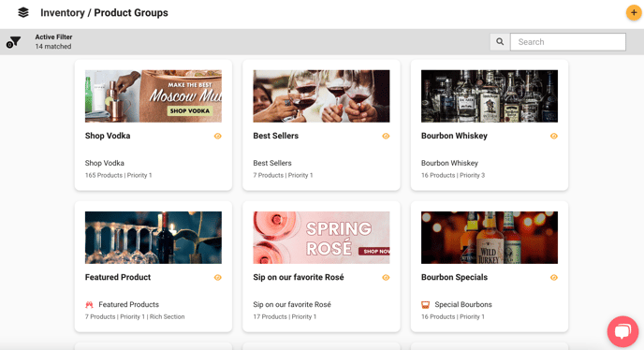This screenshot has width=644, height=350.
Task: Focus the Search input field
Action: [x=568, y=42]
